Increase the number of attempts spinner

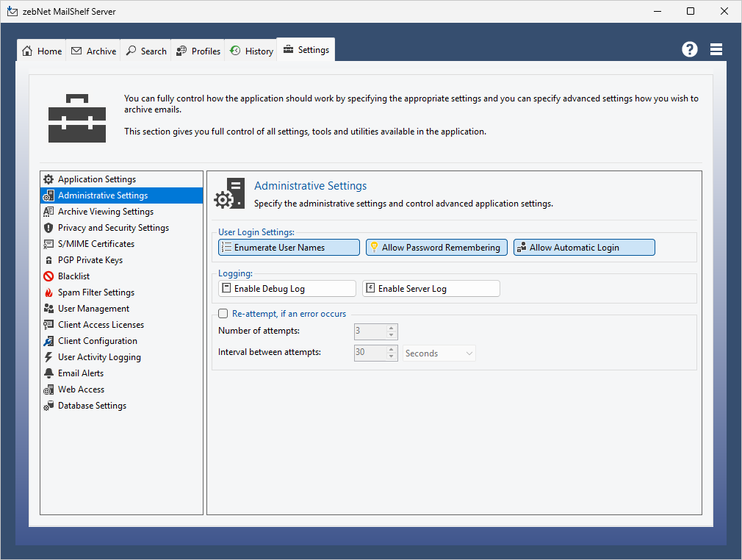pyautogui.click(x=392, y=329)
